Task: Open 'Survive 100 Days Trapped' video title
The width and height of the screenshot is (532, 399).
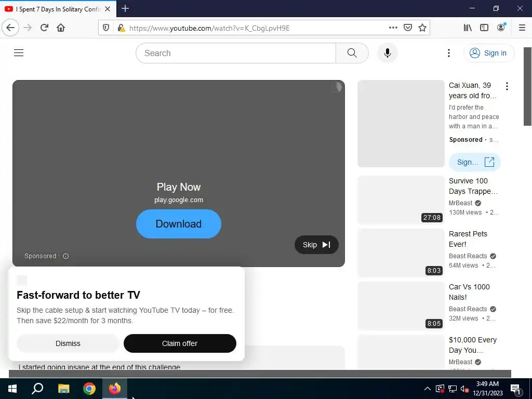Action: click(x=473, y=186)
